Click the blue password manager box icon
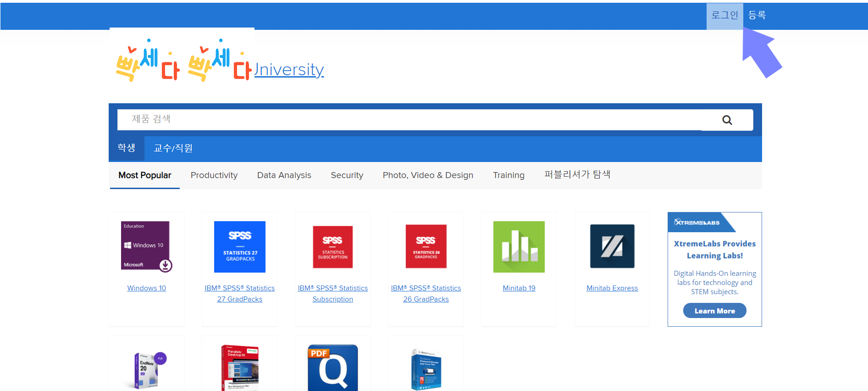The height and width of the screenshot is (391, 868). pyautogui.click(x=426, y=370)
